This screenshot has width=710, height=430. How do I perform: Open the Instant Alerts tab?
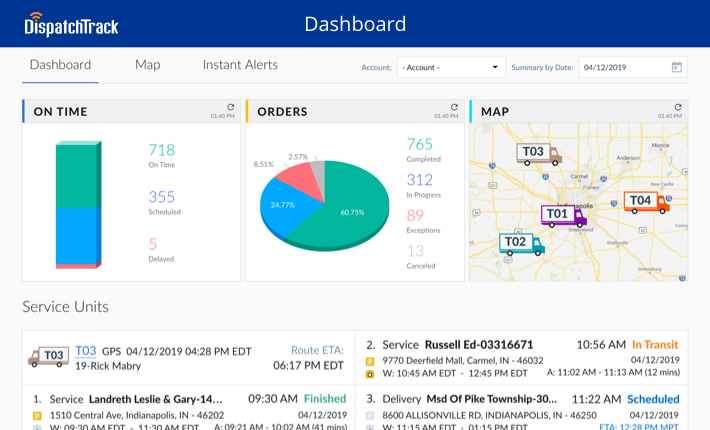point(240,65)
